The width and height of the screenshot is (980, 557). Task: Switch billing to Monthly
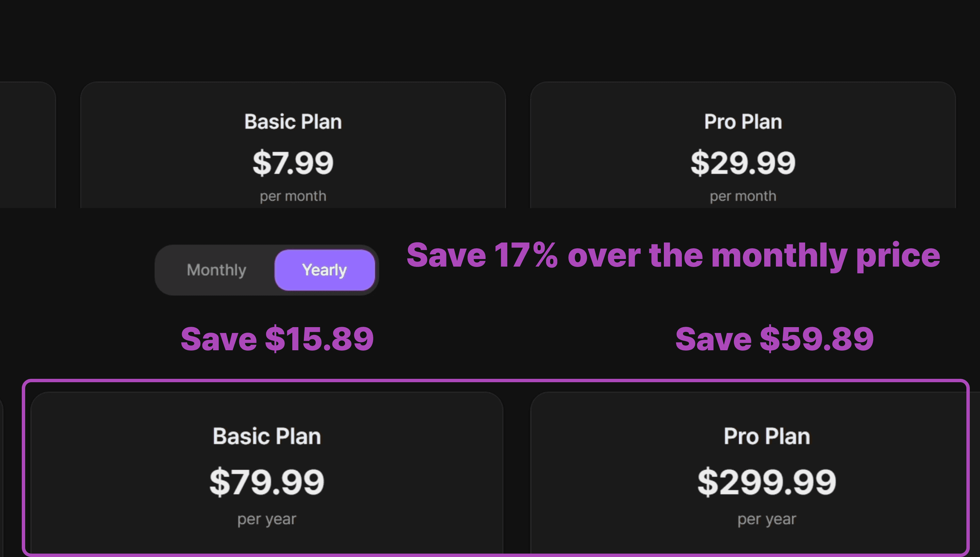click(216, 270)
